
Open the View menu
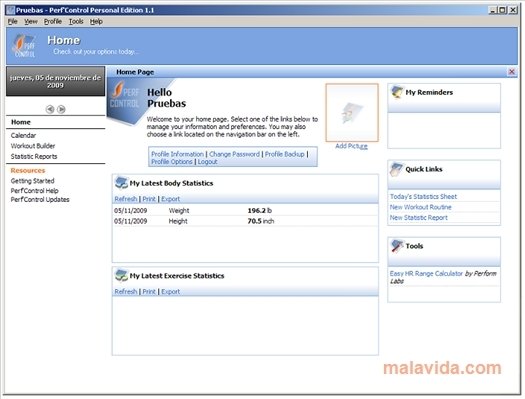[31, 21]
